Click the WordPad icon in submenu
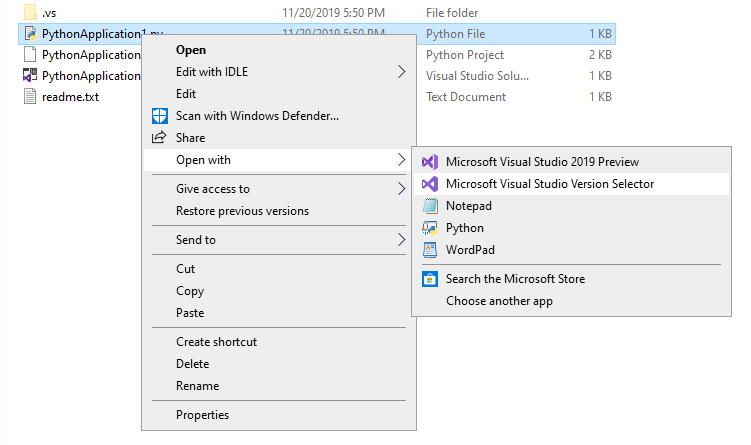Screen dimensions: 751x445 pos(430,250)
